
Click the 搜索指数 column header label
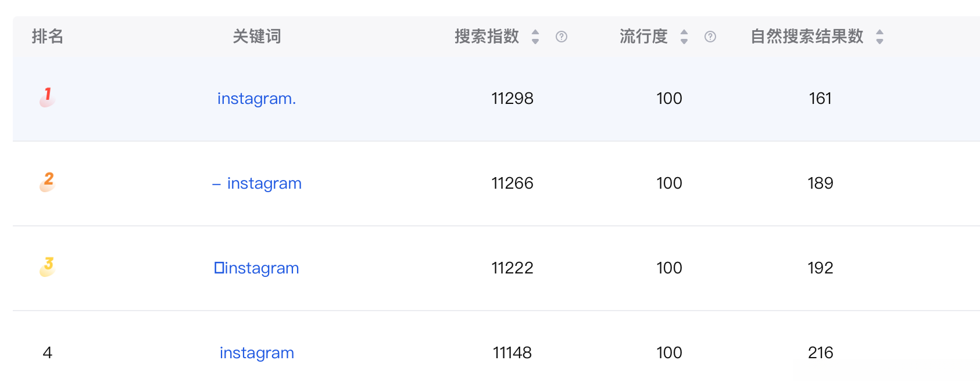pyautogui.click(x=487, y=37)
